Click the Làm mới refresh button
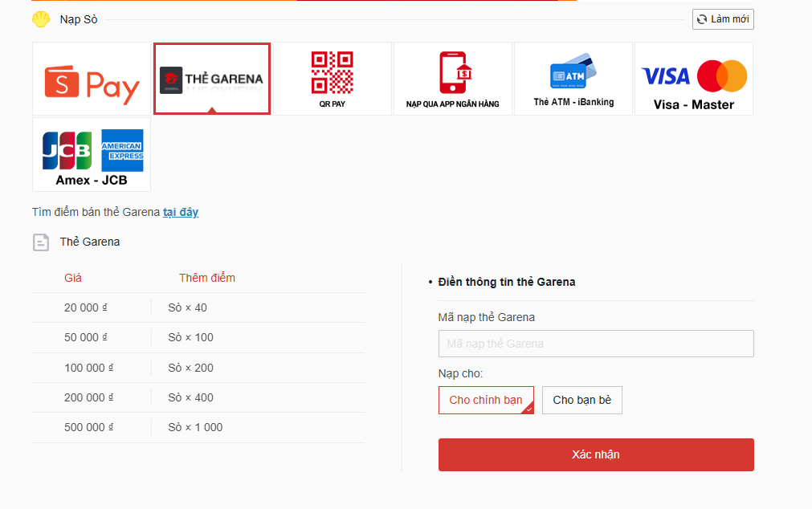Viewport: 812px width, 509px height. tap(723, 19)
